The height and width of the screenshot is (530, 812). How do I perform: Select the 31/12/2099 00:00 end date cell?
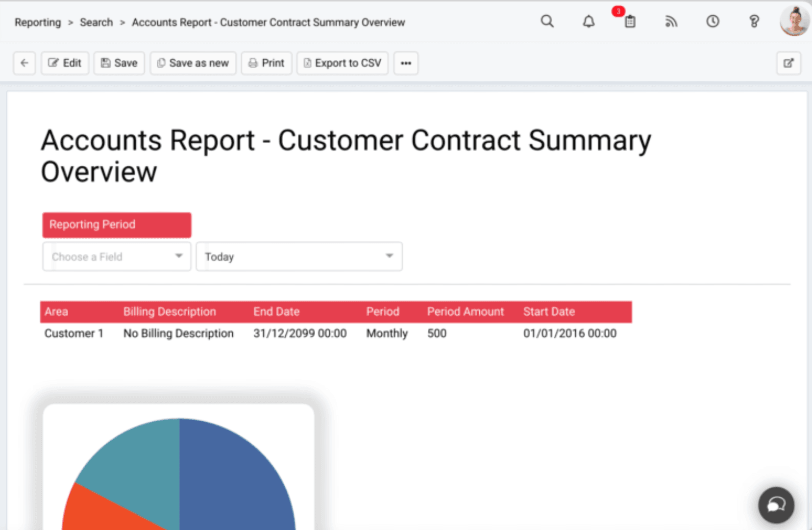(x=300, y=333)
